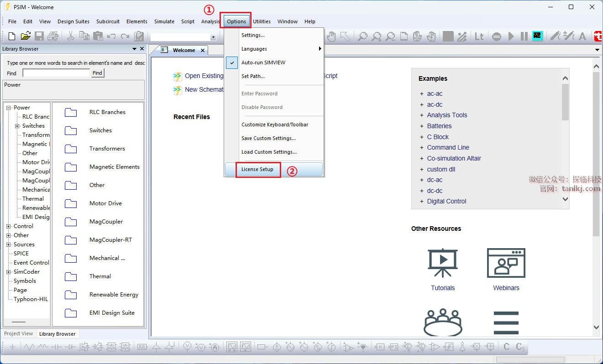
Task: Open the dc-dc examples link
Action: 435,191
